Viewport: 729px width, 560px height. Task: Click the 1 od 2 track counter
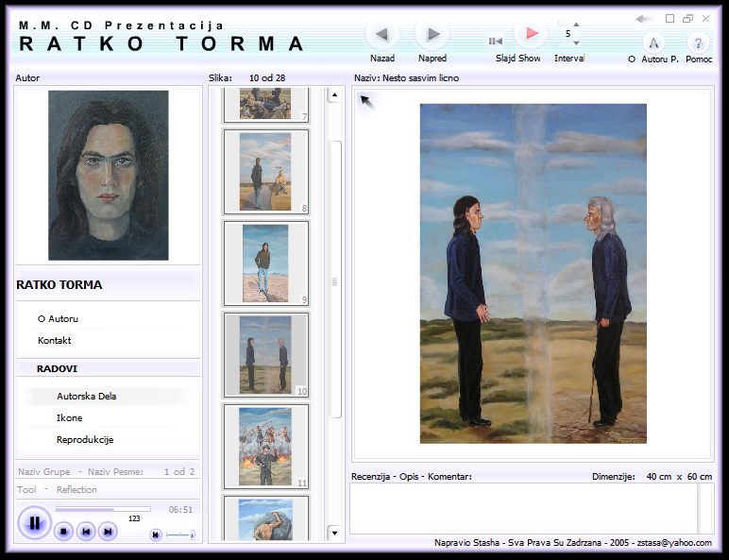pos(179,471)
